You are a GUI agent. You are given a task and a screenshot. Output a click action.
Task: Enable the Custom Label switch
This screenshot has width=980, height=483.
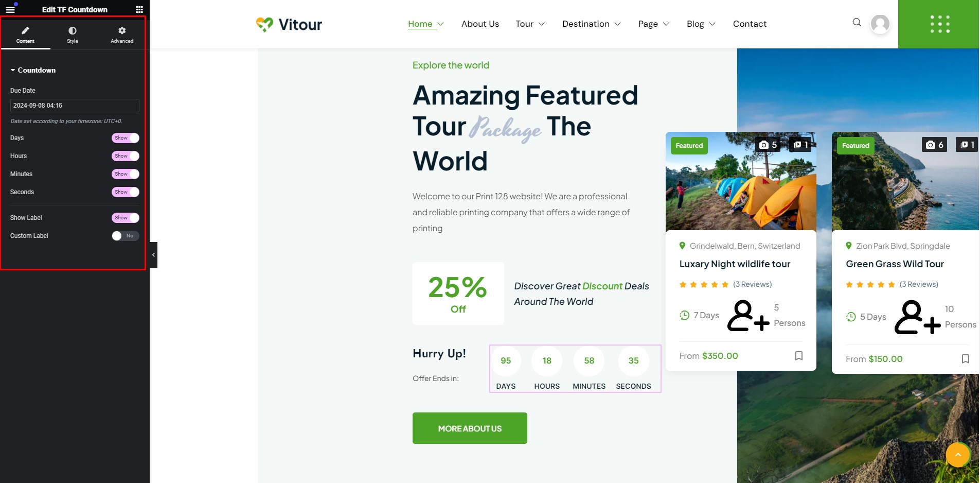(126, 236)
